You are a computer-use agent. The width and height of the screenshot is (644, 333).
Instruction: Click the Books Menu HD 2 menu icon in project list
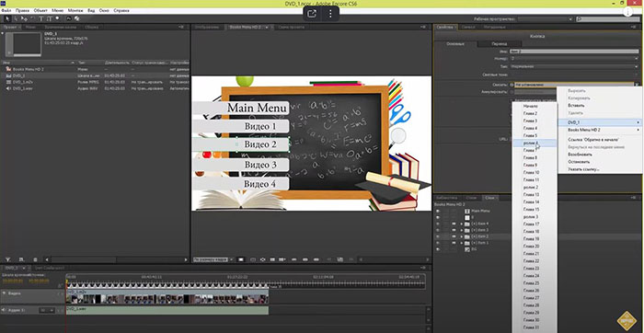[8, 69]
